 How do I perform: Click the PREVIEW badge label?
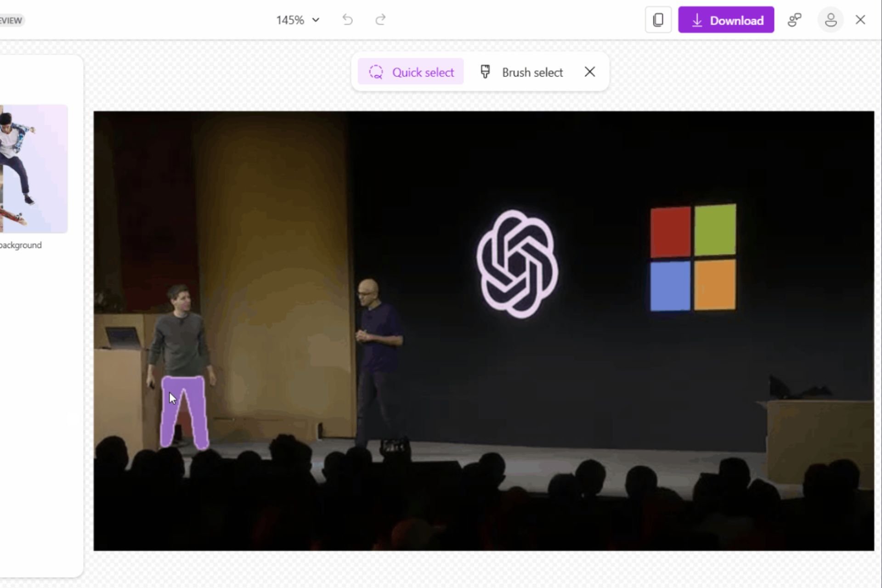(11, 20)
